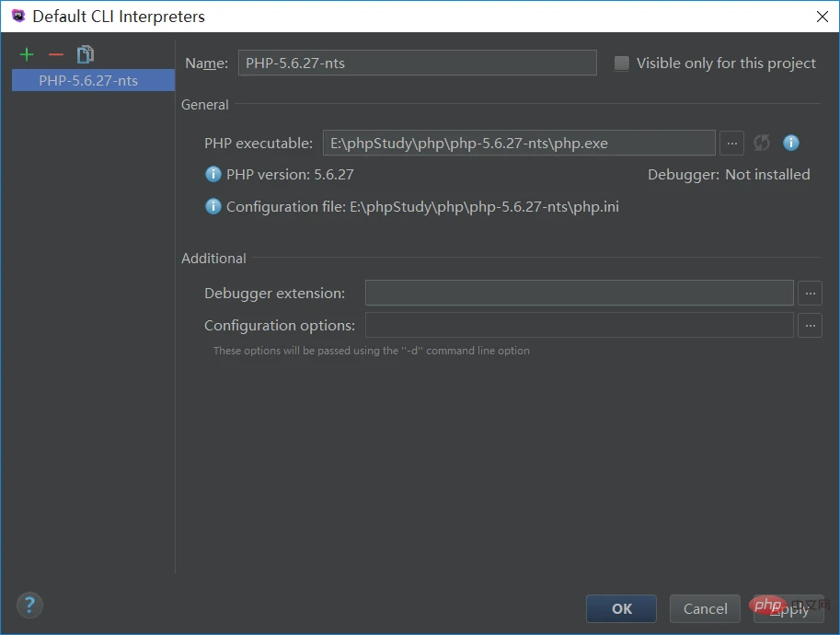Select PHP-5.6.27-nts in the interpreter list
The width and height of the screenshot is (840, 635).
pyautogui.click(x=92, y=80)
